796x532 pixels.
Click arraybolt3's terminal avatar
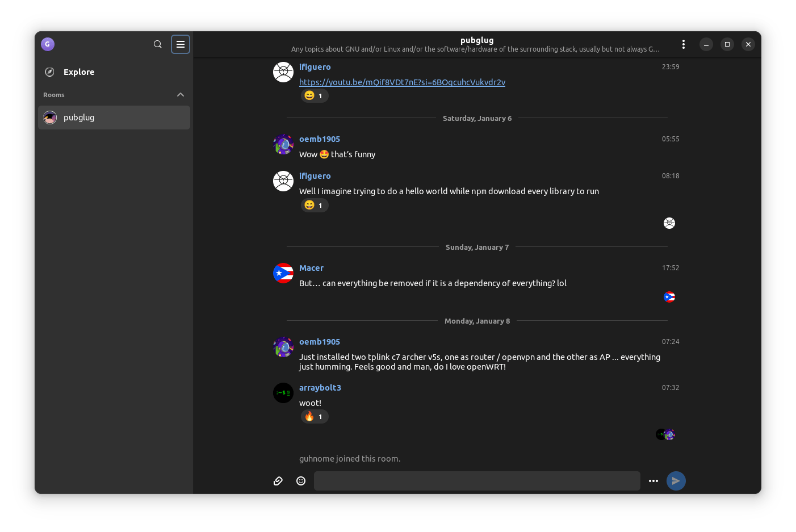point(283,393)
